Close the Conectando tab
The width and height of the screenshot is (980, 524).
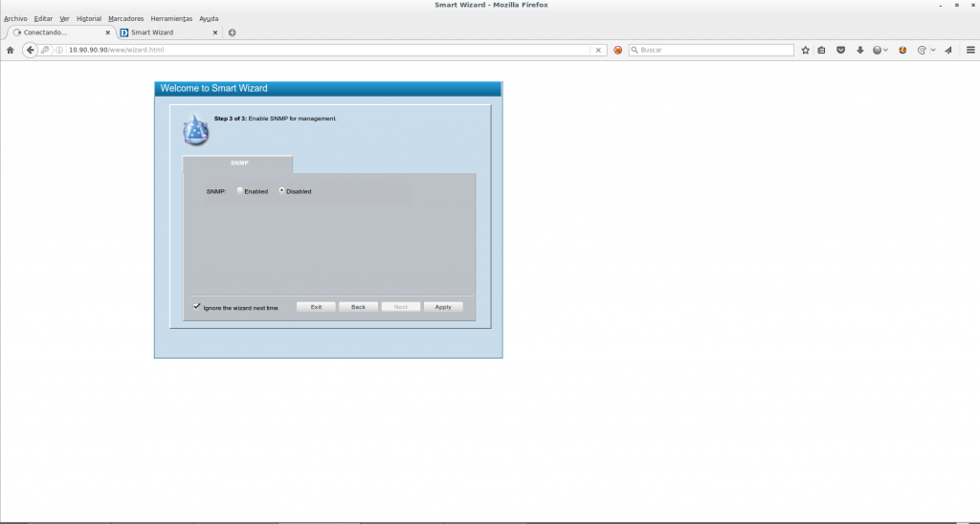tap(107, 33)
